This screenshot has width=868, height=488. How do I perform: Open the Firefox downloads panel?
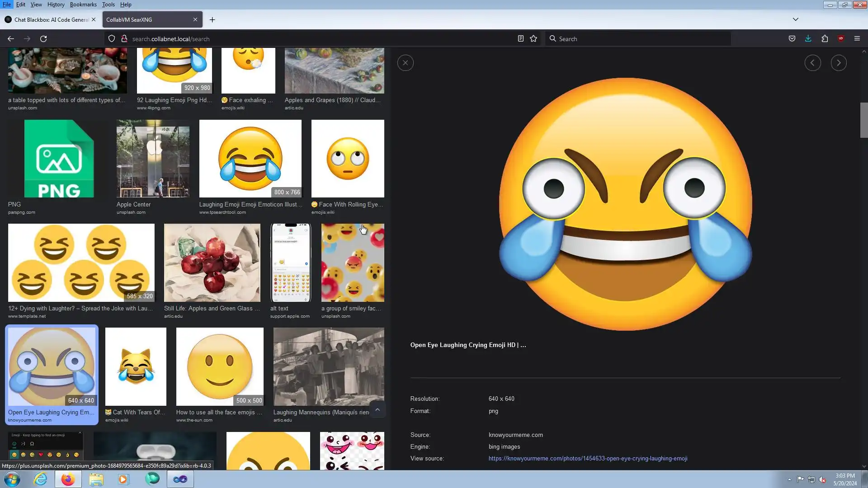tap(808, 39)
